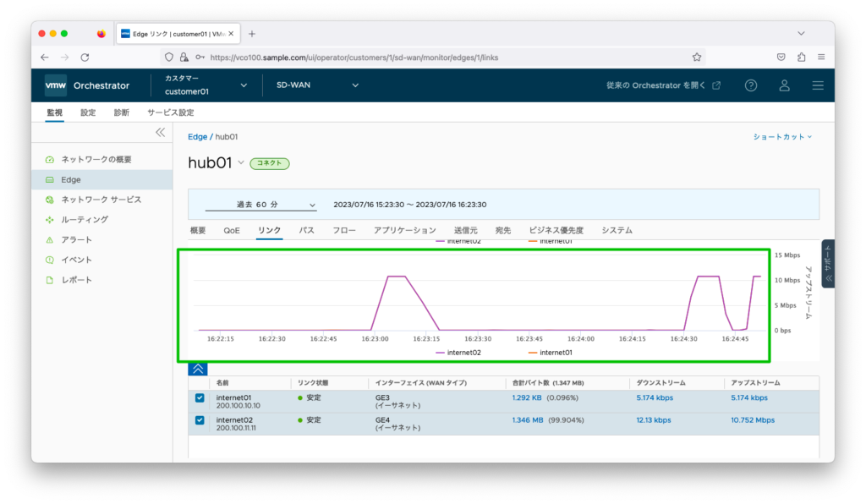The height and width of the screenshot is (504, 866).
Task: Collapse the links table with the up-chevron control
Action: (198, 369)
